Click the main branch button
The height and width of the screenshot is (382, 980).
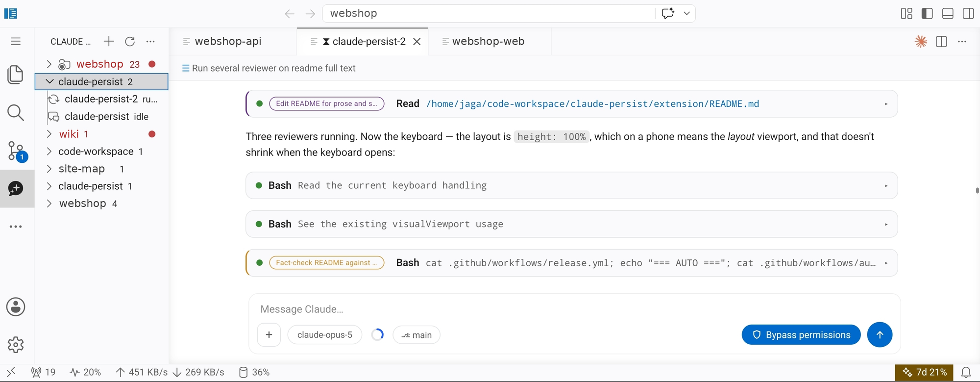click(x=416, y=335)
